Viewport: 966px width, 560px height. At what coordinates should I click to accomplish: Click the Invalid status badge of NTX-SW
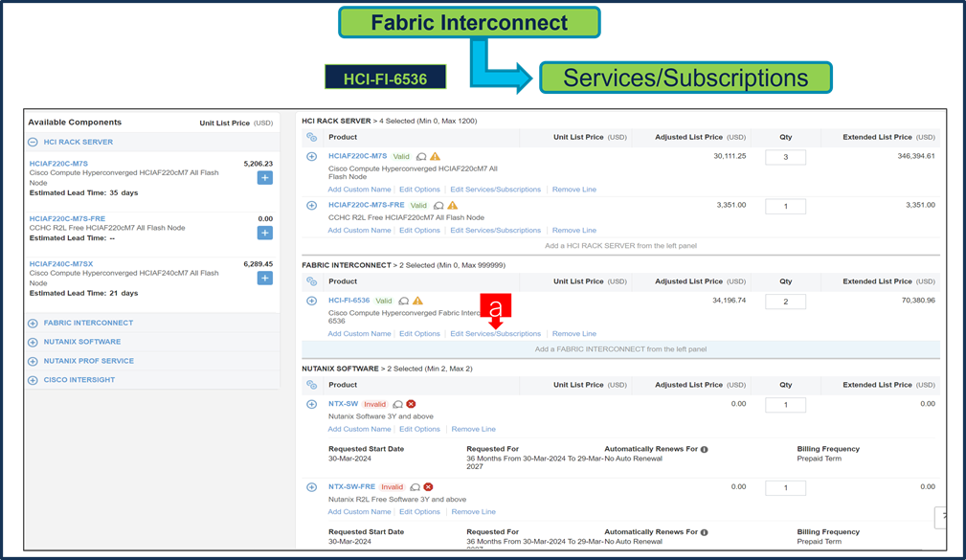(x=374, y=405)
